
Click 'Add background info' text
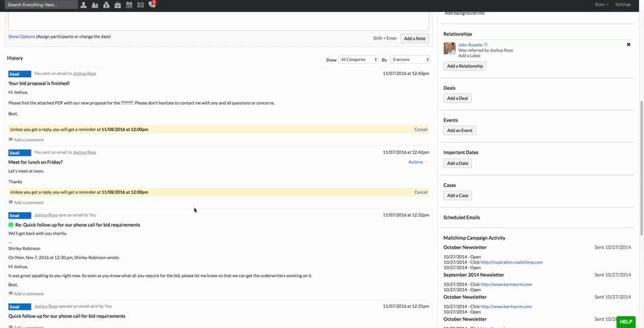[x=464, y=13]
